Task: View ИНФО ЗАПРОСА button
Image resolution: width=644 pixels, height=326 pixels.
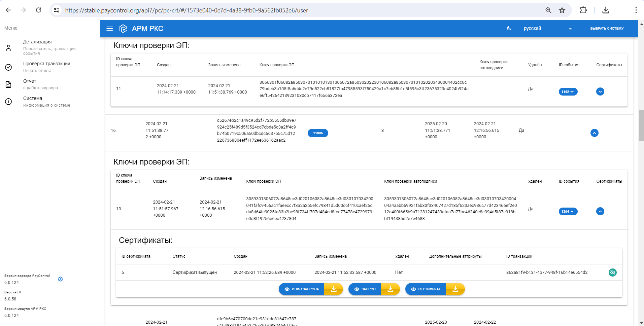Action: 302,289
